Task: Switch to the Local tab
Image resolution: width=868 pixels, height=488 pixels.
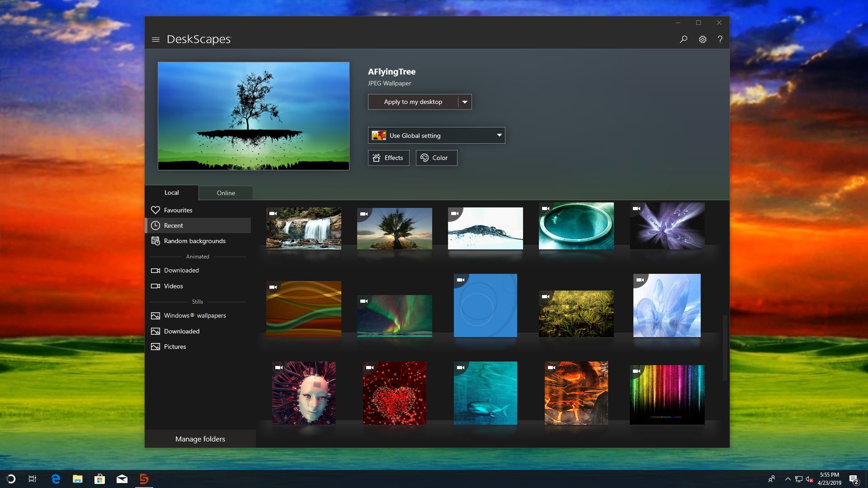Action: coord(172,193)
